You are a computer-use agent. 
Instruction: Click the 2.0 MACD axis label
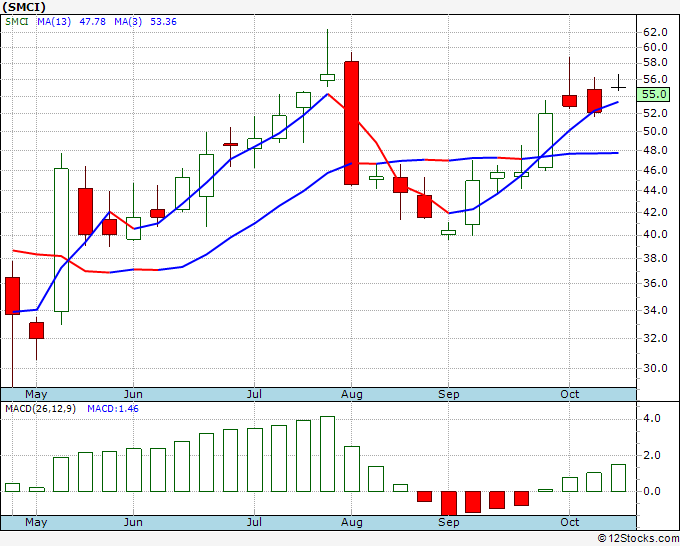(x=652, y=455)
